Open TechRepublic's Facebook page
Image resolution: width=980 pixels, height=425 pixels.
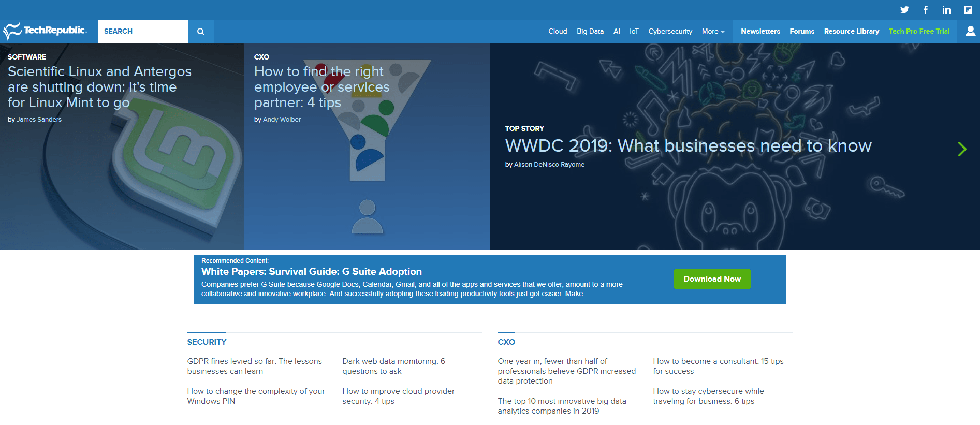(x=926, y=10)
